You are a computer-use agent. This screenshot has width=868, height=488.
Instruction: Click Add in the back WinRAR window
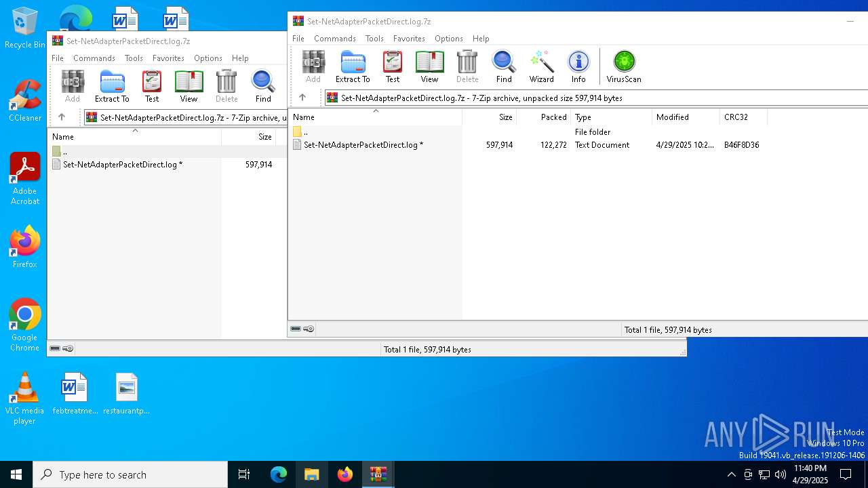coord(73,86)
